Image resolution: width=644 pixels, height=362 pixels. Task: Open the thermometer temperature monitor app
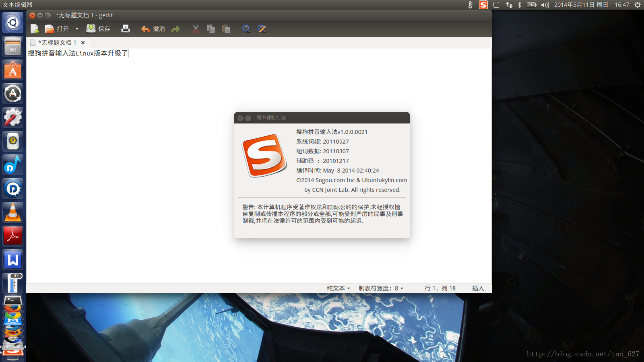(13, 283)
